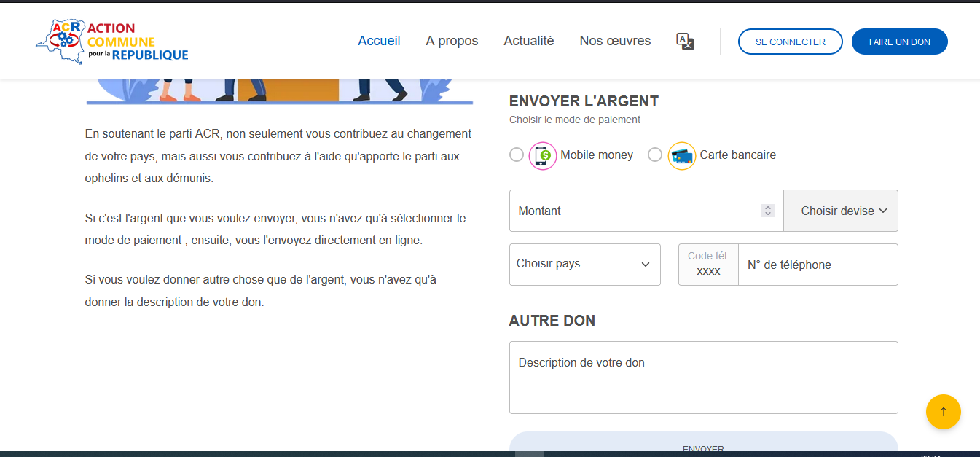Click the Carte bancaire cards icon
Screen dimensions: 980x457
pos(681,155)
